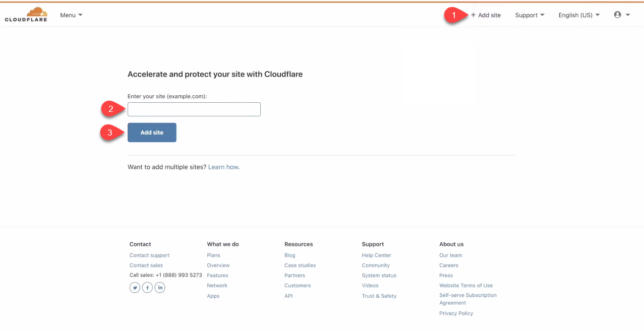
Task: Click the Cloudflare logo
Action: 26,13
